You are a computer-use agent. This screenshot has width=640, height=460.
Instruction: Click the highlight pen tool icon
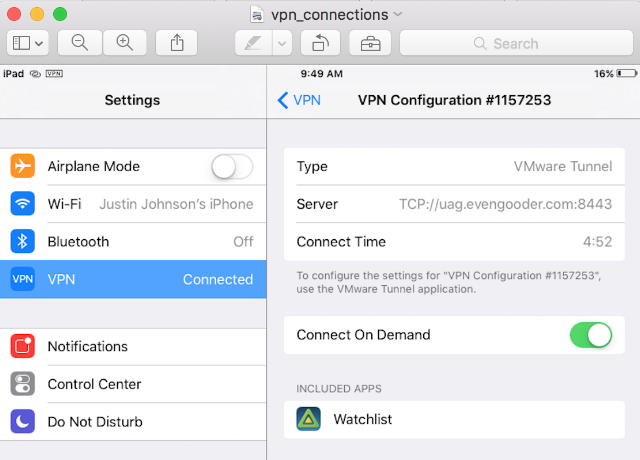tap(253, 43)
